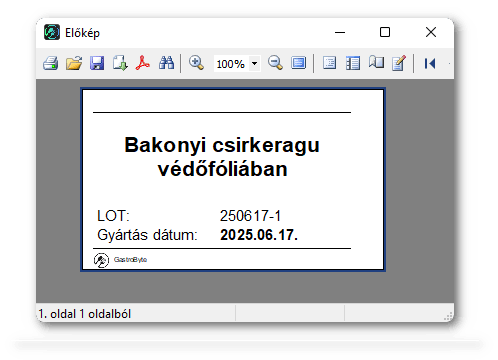Click the label preview page
This screenshot has height=360, width=498.
tap(233, 180)
